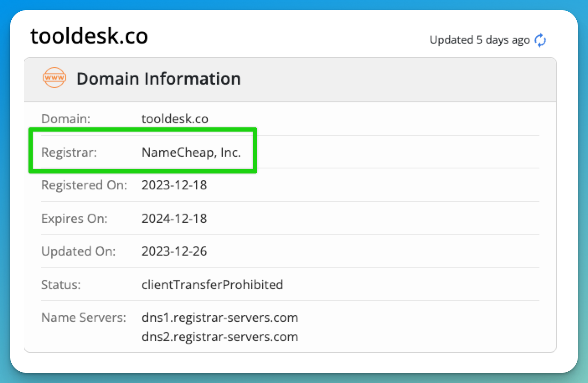Click the 'Registered On' date 2023-12-18
The width and height of the screenshot is (588, 383).
(x=174, y=185)
